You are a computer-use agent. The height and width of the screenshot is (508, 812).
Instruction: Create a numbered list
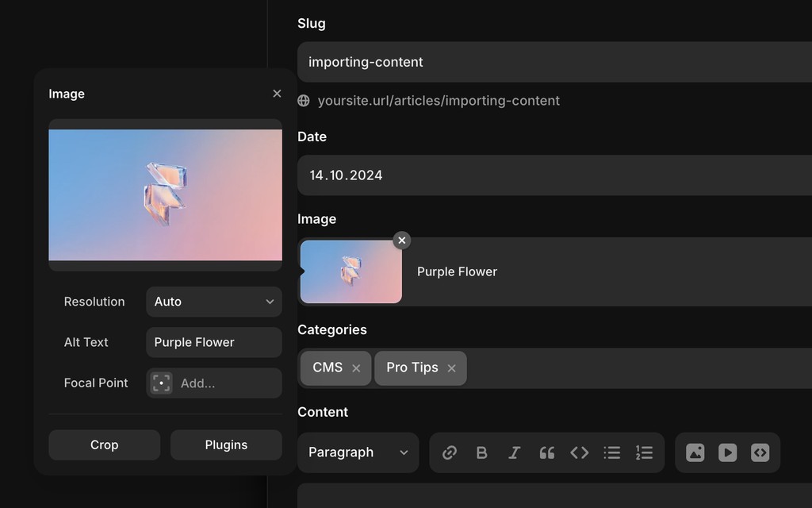tap(644, 452)
